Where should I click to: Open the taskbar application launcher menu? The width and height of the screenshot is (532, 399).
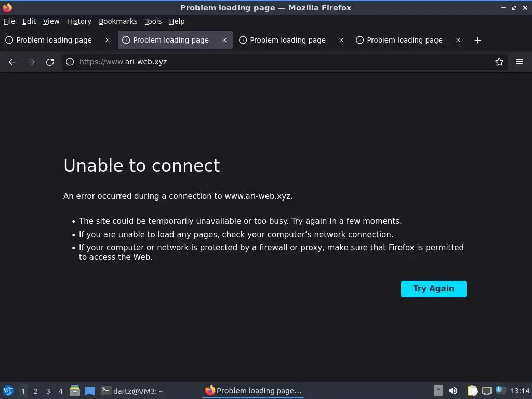coord(8,391)
